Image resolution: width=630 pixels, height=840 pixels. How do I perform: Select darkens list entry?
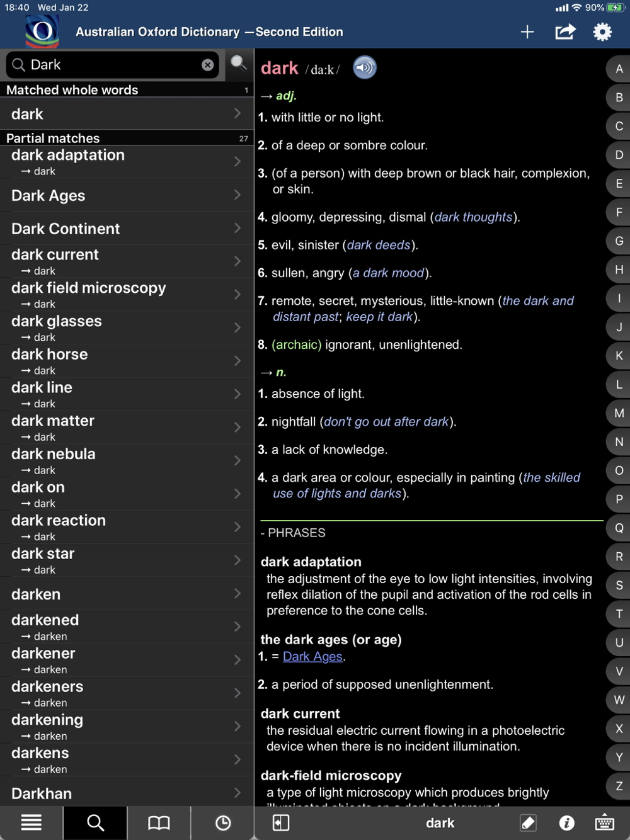pyautogui.click(x=126, y=760)
